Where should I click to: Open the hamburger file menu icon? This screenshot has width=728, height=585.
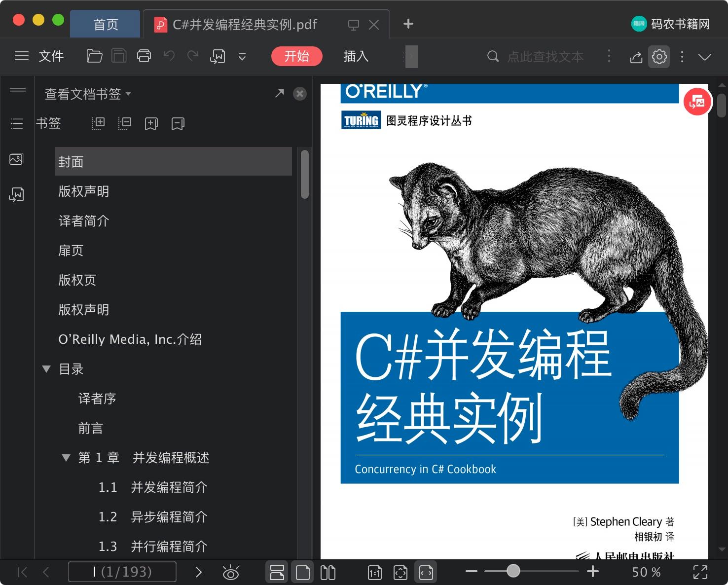[22, 56]
